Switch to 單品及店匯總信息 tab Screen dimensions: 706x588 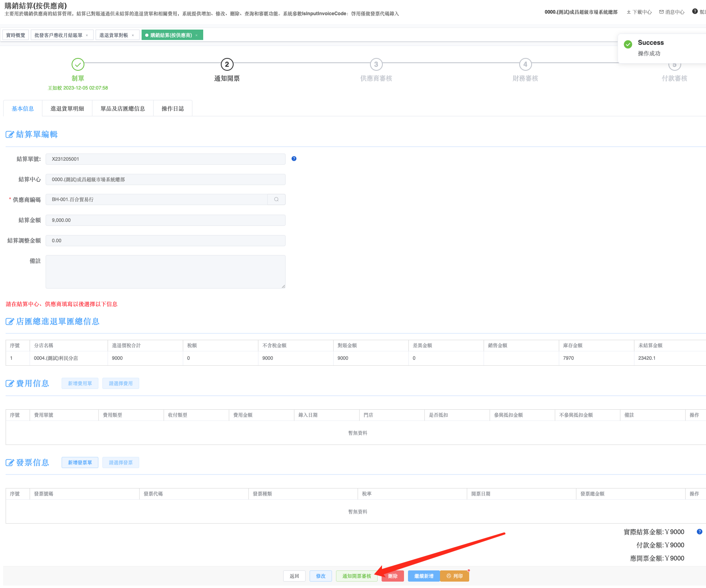pos(122,109)
